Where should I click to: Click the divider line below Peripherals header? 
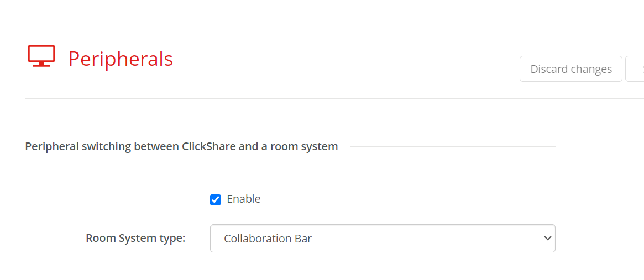click(332, 98)
